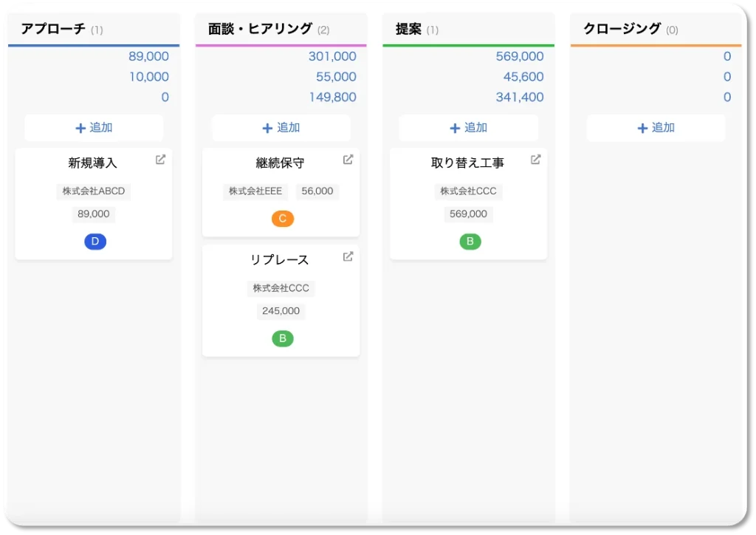The height and width of the screenshot is (535, 756).
Task: Select the blue D rank badge on 新規導入
Action: [x=95, y=242]
